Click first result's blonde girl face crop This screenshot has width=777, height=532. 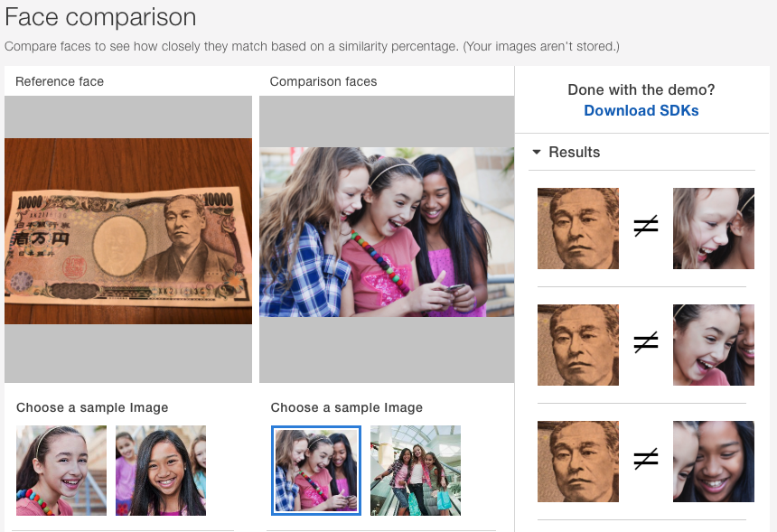[x=714, y=229]
